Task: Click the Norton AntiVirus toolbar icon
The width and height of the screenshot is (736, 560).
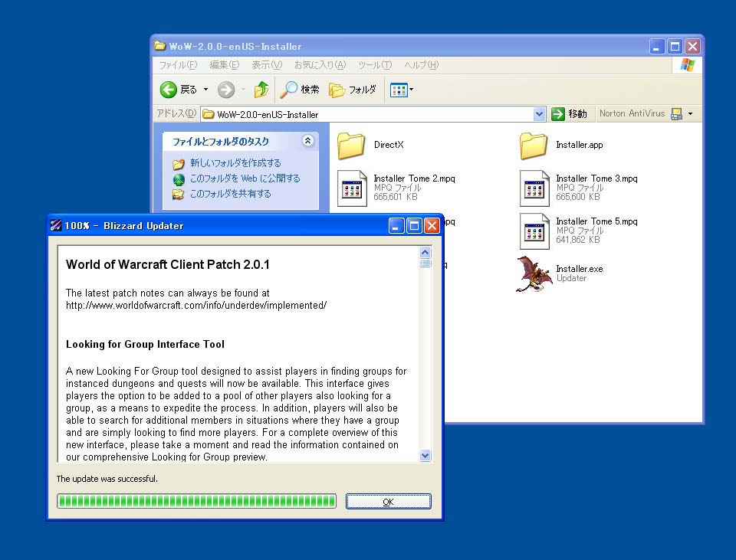Action: coord(676,113)
